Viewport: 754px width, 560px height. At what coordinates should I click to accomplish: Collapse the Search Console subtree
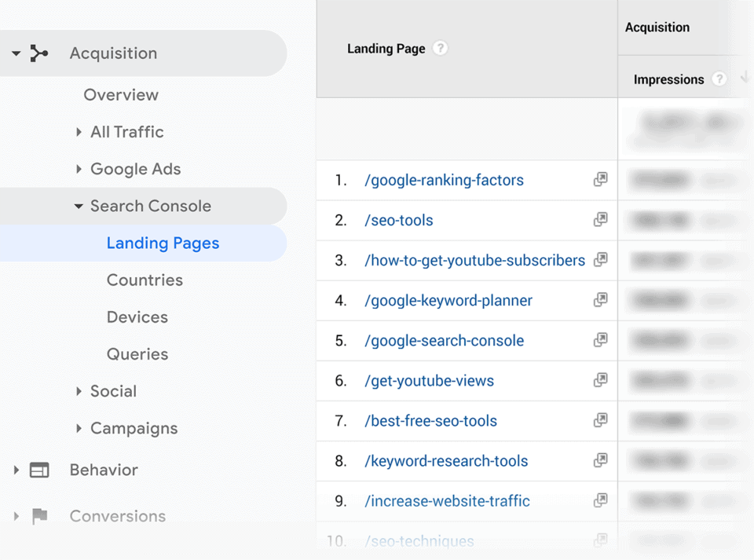(x=79, y=206)
